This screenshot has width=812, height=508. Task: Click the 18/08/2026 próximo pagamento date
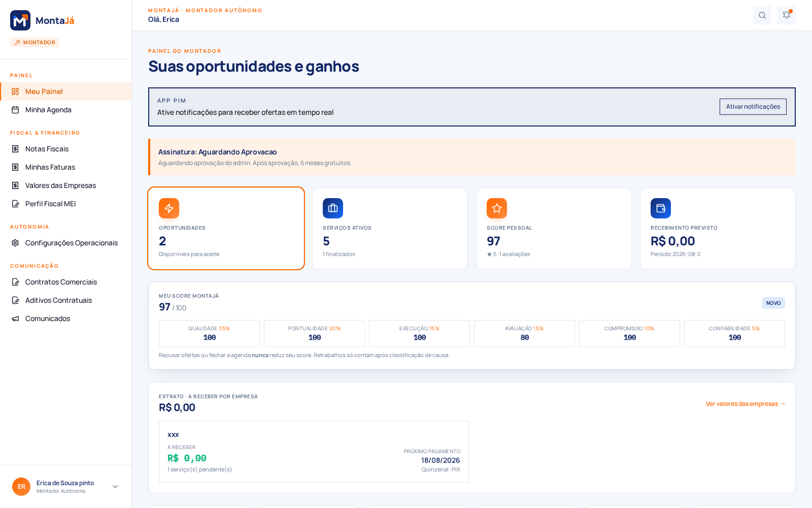pos(441,460)
